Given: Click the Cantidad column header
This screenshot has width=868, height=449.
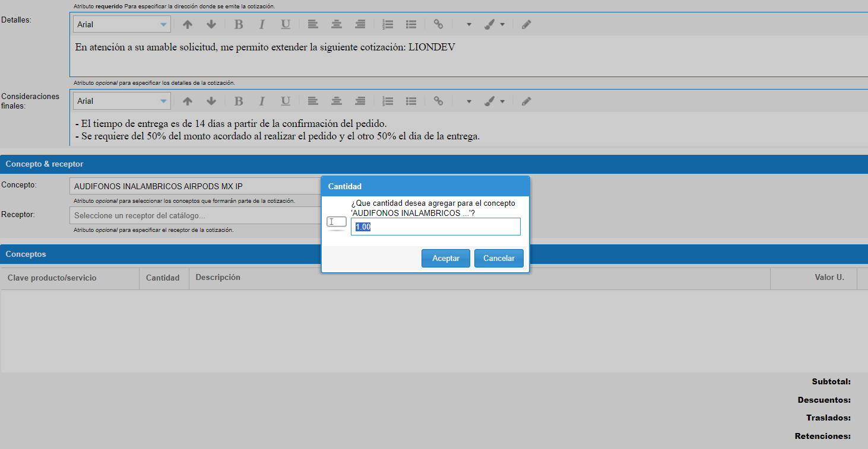Looking at the screenshot, I should click(x=163, y=278).
